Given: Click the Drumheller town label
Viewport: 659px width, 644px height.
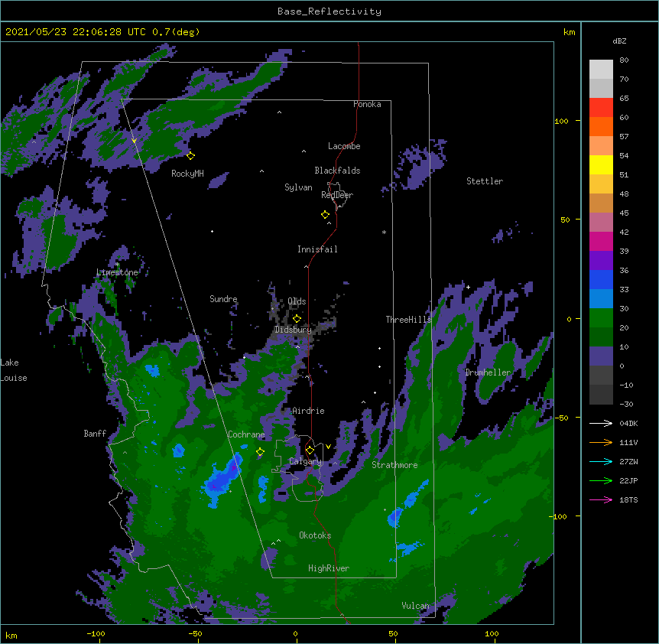Looking at the screenshot, I should (x=488, y=372).
